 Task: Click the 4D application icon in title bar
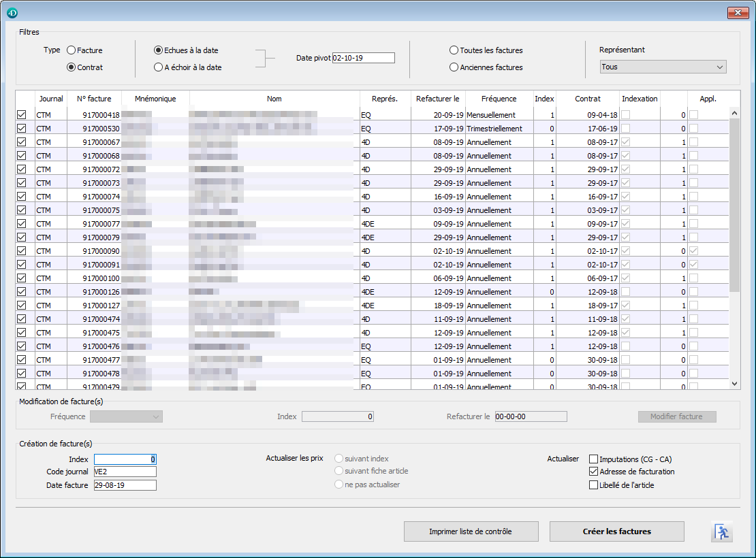(12, 12)
